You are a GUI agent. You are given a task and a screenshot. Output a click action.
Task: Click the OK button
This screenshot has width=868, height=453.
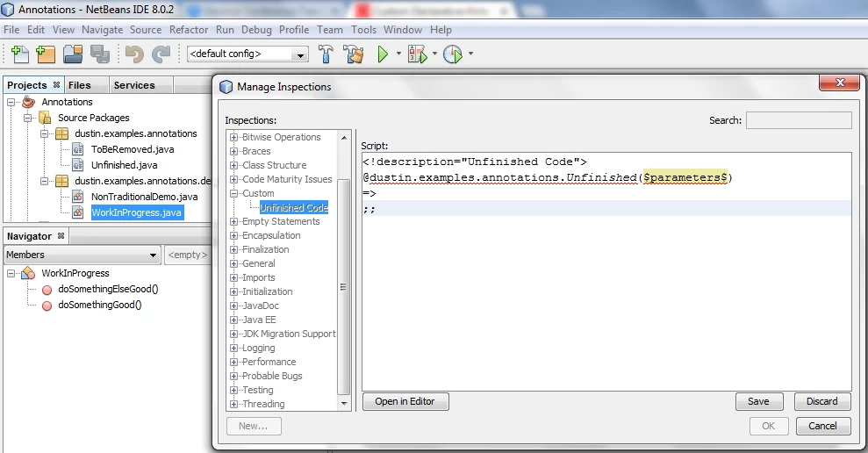(x=768, y=426)
